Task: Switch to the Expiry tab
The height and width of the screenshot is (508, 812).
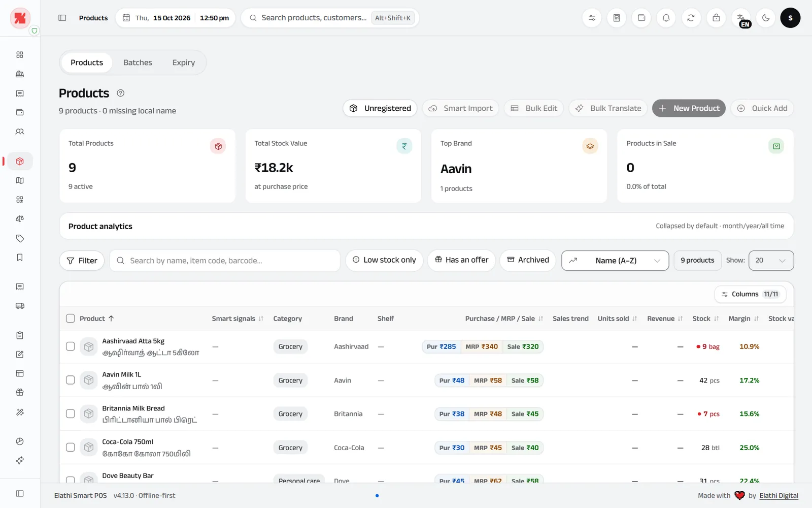Action: pyautogui.click(x=184, y=62)
